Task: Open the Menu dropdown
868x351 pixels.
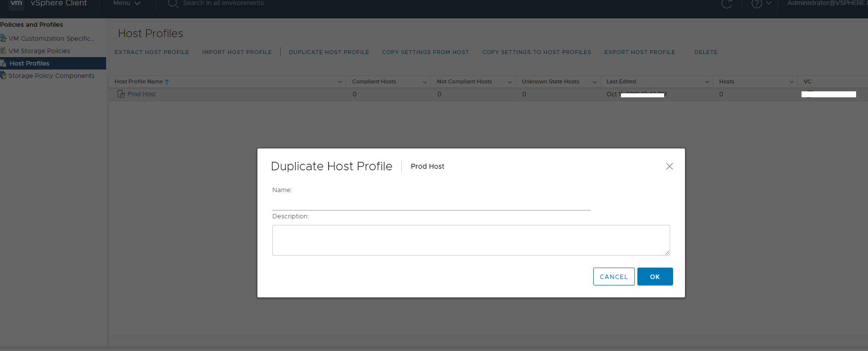Action: click(x=126, y=3)
